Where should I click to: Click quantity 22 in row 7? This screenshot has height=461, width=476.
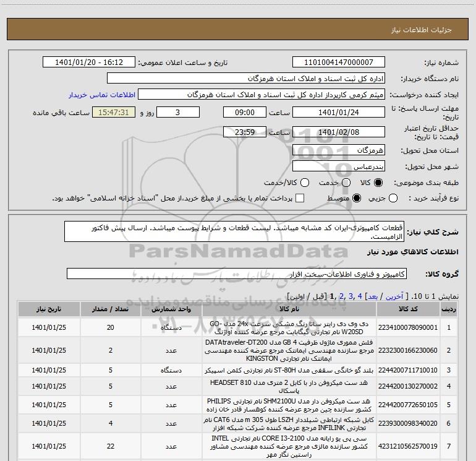[x=110, y=446]
